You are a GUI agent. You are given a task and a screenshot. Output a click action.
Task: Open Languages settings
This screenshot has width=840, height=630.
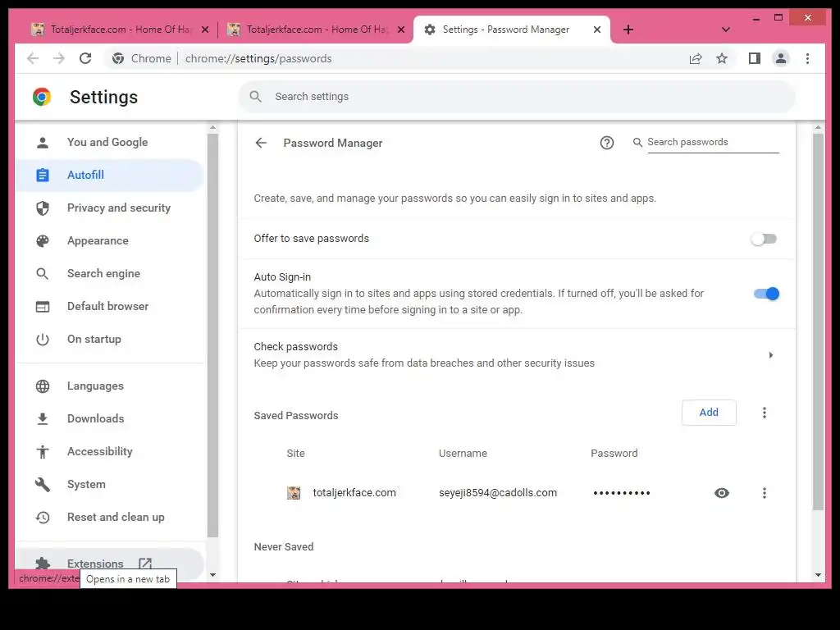[110, 386]
